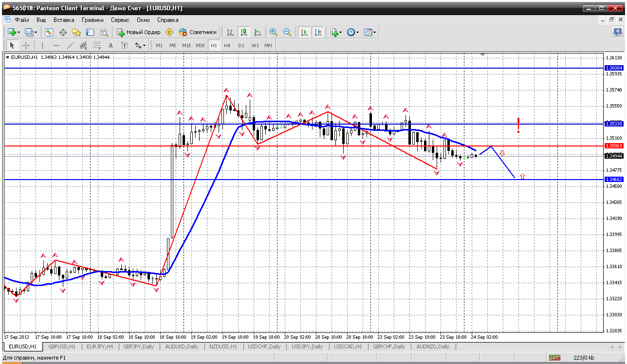Select the H1 timeframe button
The width and height of the screenshot is (627, 364).
(x=214, y=45)
